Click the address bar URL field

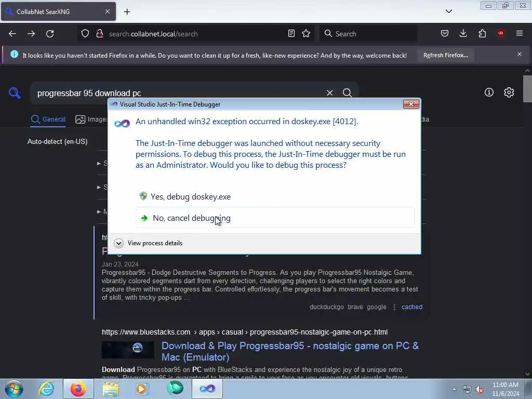tap(195, 34)
